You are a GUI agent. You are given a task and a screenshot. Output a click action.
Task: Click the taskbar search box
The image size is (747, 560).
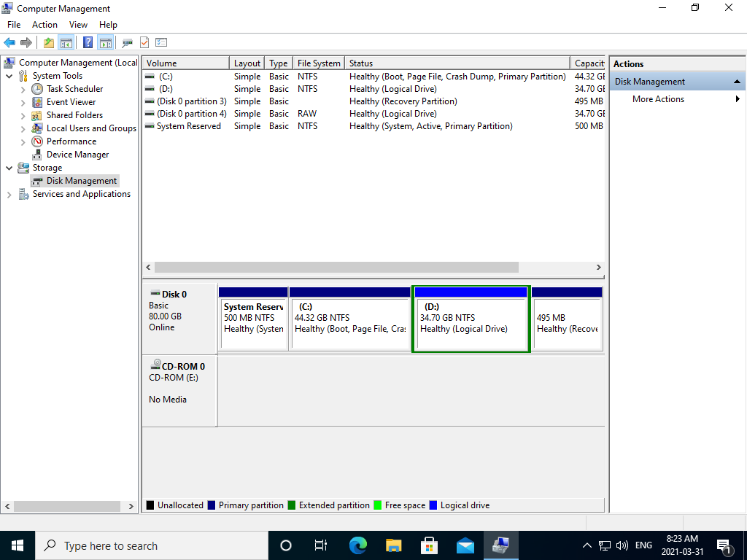pos(152,545)
